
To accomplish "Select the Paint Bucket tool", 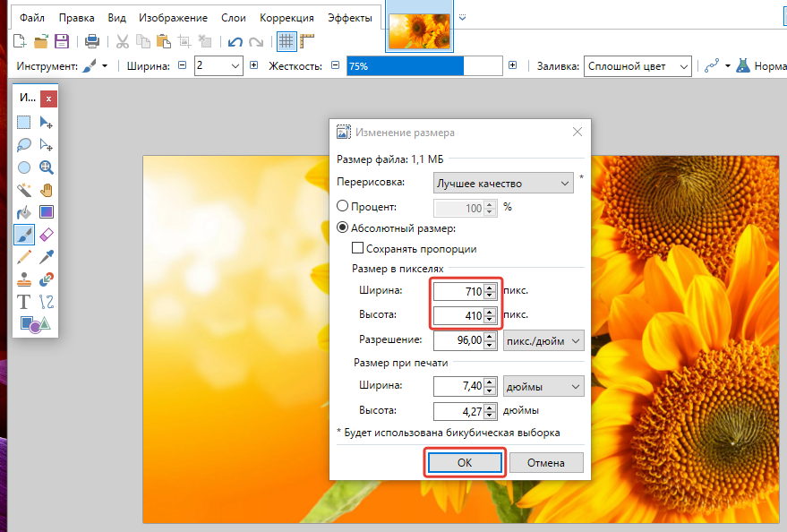I will click(x=23, y=212).
